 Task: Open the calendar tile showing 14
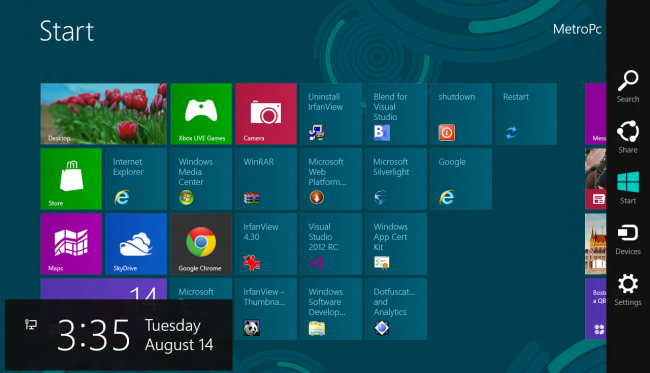tap(104, 289)
